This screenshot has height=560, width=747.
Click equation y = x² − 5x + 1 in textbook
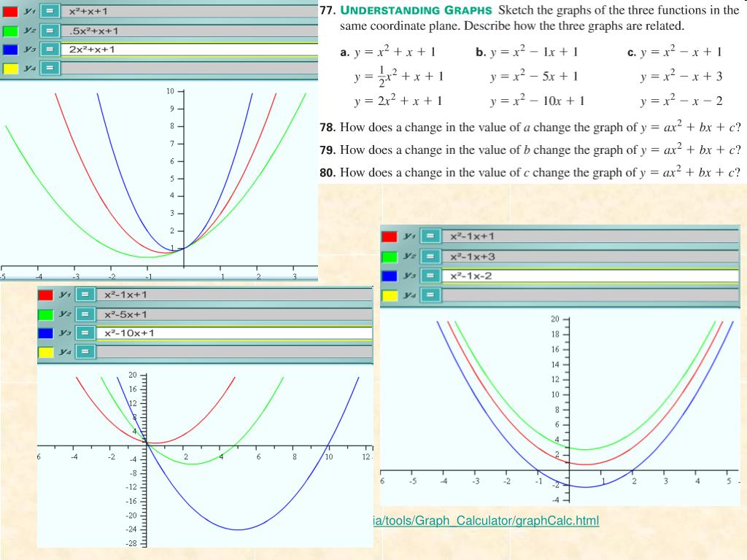click(x=534, y=75)
